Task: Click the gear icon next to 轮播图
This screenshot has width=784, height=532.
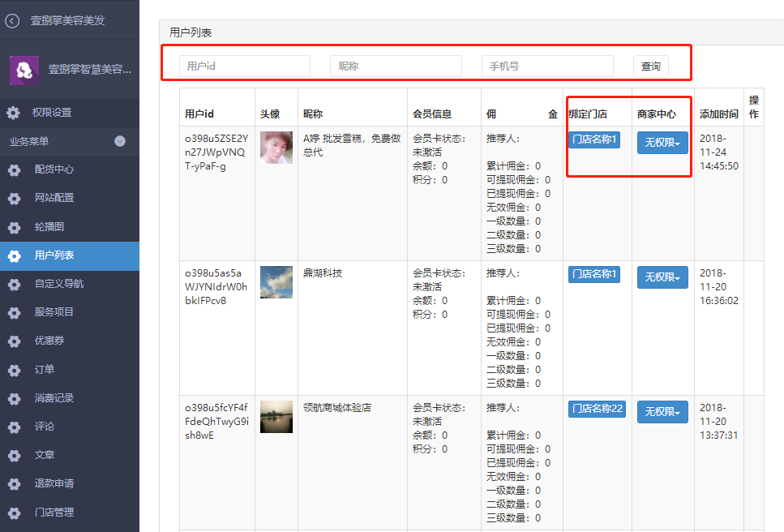Action: pyautogui.click(x=14, y=228)
